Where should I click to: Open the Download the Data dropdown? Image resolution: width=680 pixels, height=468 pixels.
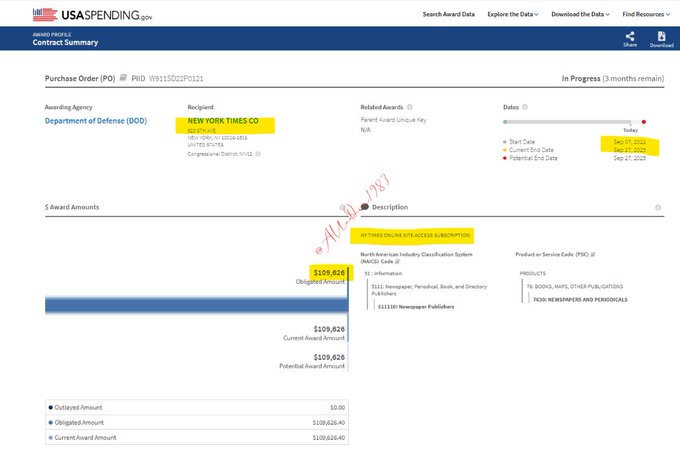(x=580, y=14)
